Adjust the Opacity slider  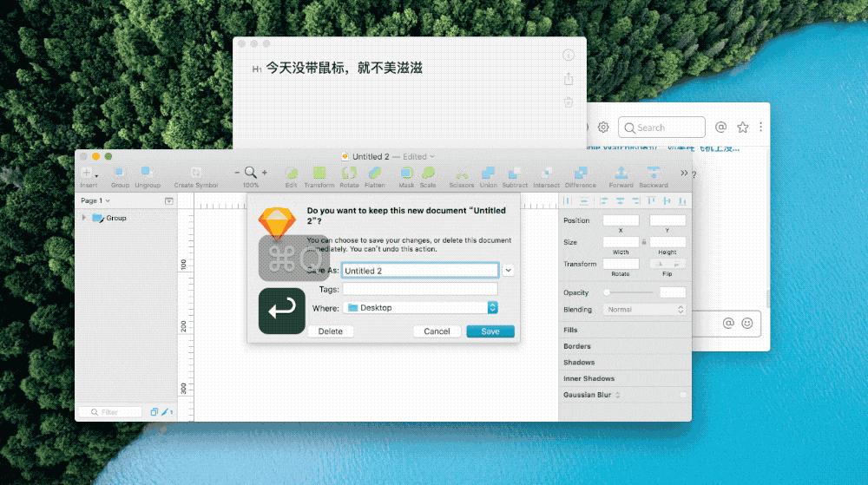(x=628, y=292)
